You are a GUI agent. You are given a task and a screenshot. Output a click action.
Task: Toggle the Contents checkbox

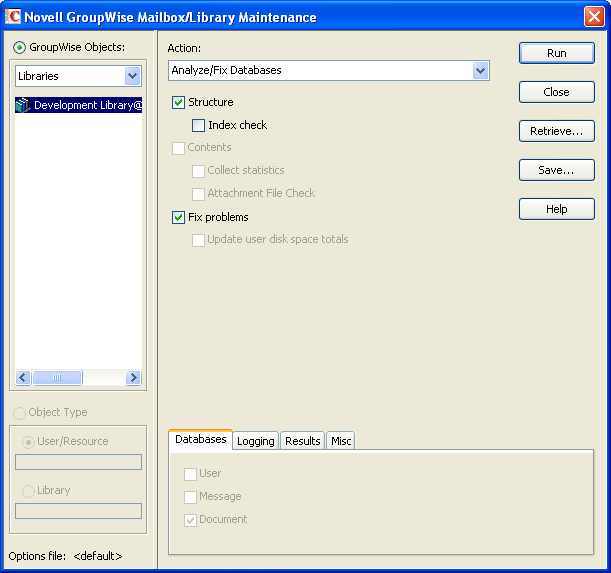(x=178, y=148)
